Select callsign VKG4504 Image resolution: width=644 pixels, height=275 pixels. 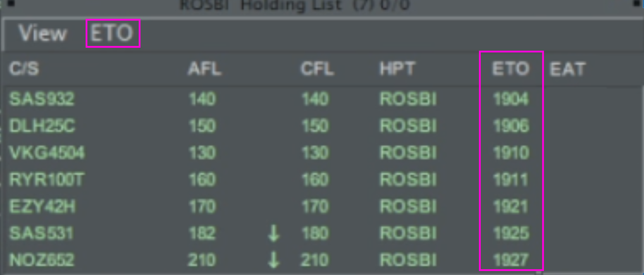pos(47,152)
